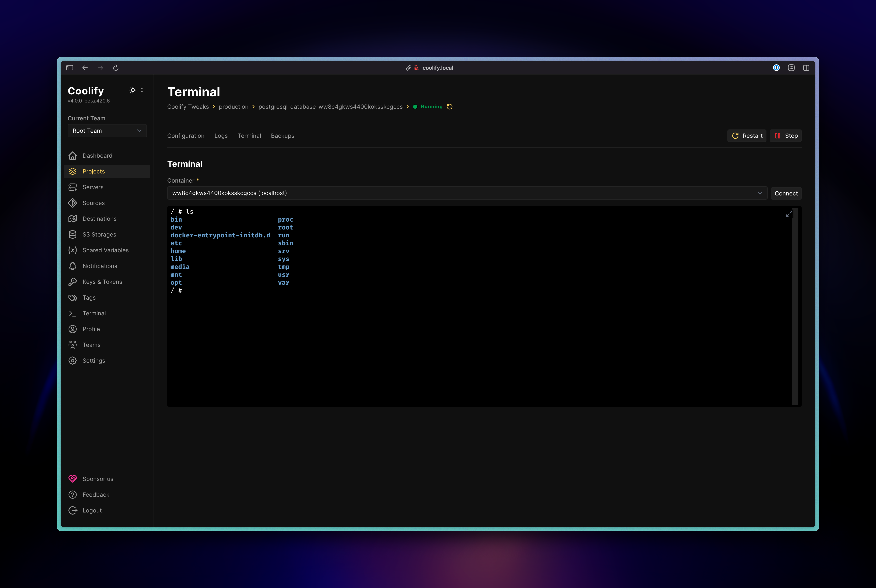Toggle the light theme with sun icon

pyautogui.click(x=132, y=90)
